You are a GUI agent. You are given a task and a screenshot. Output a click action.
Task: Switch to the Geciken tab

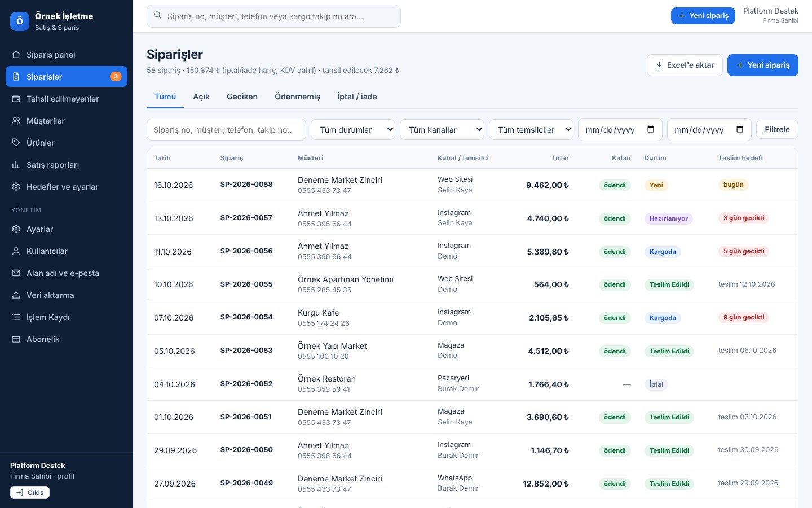[x=242, y=97]
